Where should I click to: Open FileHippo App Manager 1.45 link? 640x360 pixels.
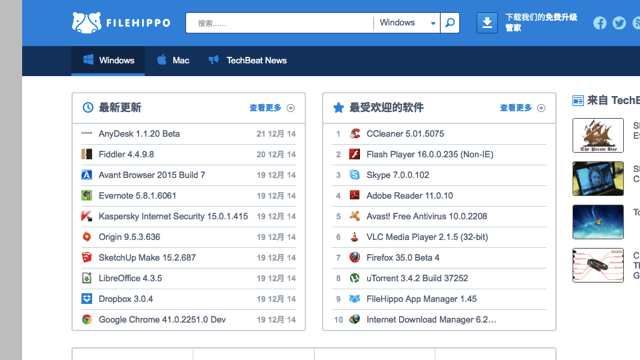pyautogui.click(x=422, y=299)
